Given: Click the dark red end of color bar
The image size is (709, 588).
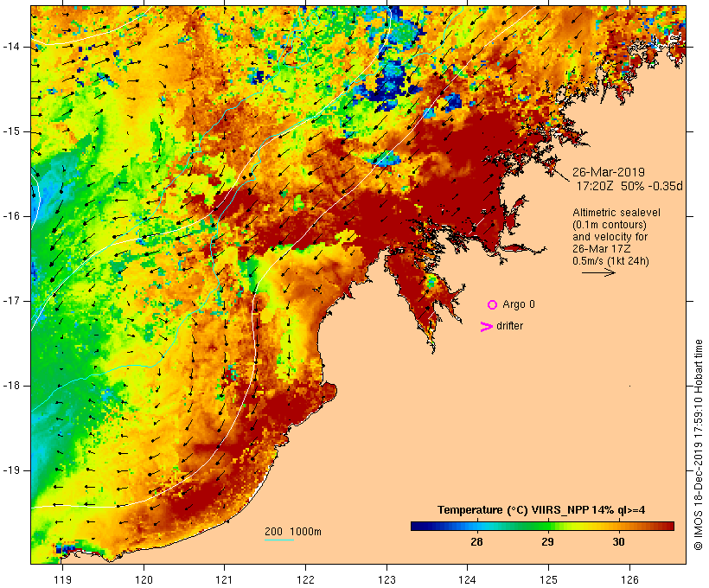Looking at the screenshot, I should [669, 526].
